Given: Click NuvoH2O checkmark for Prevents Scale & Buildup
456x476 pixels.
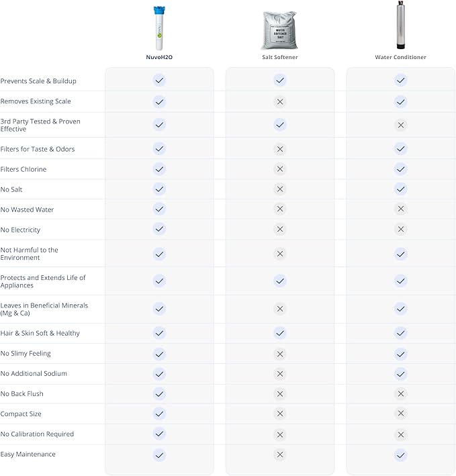Looking at the screenshot, I should point(159,81).
